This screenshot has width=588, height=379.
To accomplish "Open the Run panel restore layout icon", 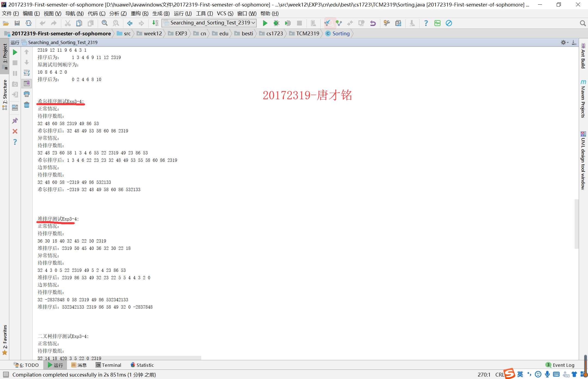I will point(15,108).
